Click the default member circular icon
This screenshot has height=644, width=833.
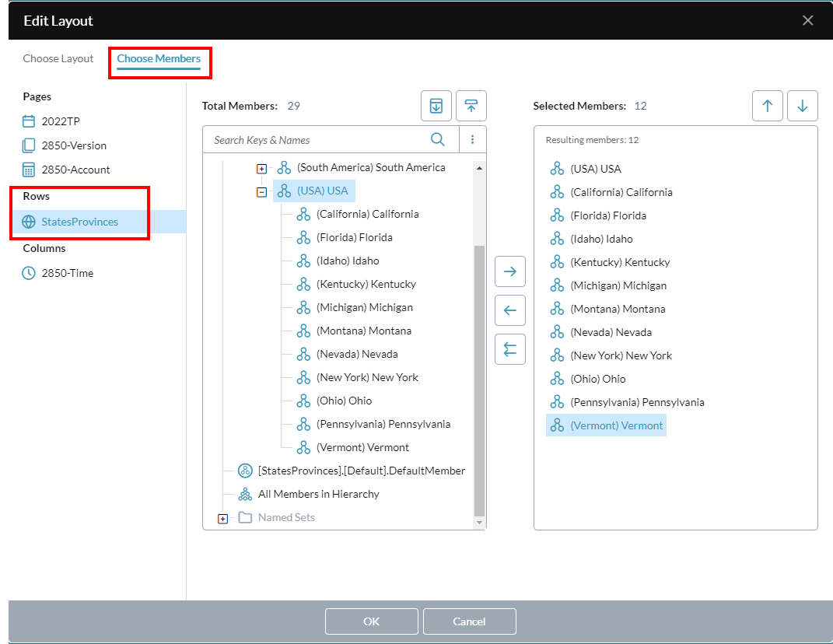point(245,471)
